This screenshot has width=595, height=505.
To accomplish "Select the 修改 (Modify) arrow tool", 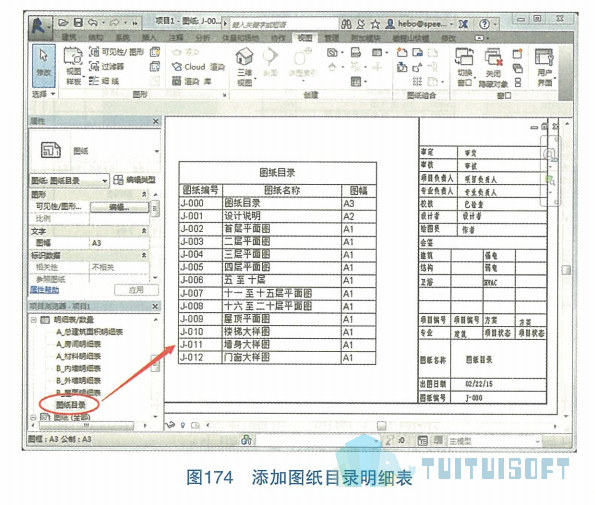I will point(43,65).
